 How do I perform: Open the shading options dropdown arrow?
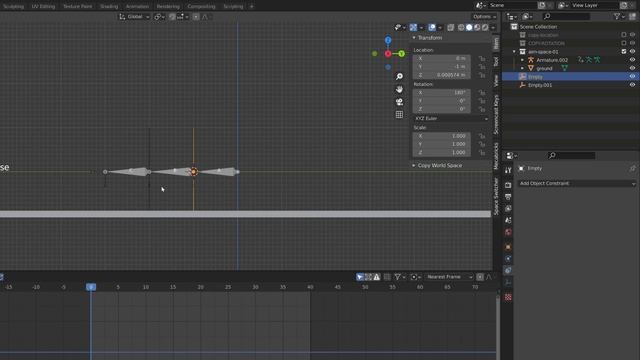tap(493, 28)
